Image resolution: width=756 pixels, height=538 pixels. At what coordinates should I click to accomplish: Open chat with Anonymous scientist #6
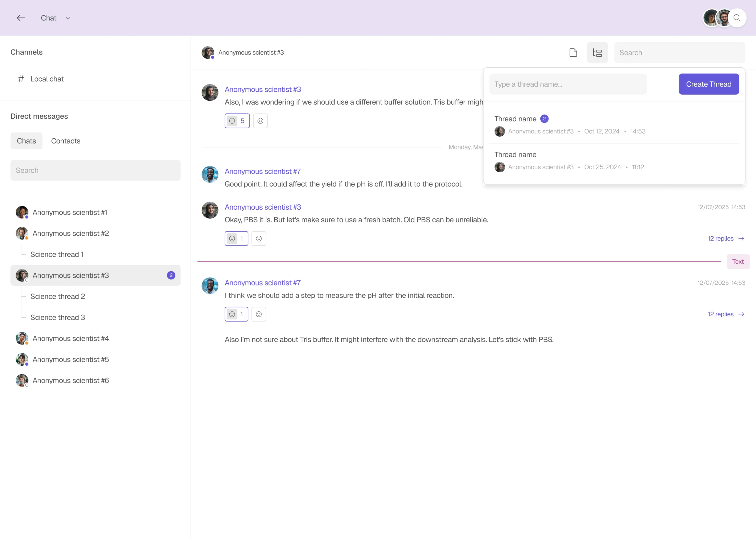coord(95,380)
